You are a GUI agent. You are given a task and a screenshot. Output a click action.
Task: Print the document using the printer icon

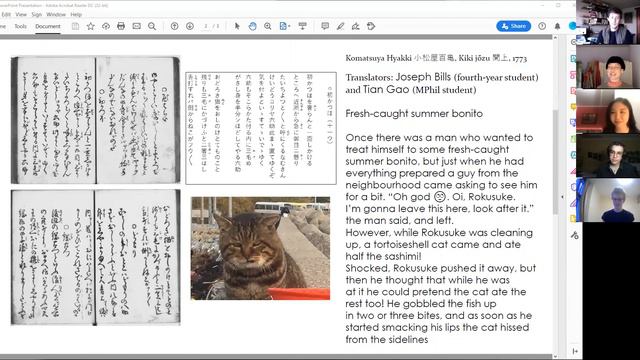[121, 26]
